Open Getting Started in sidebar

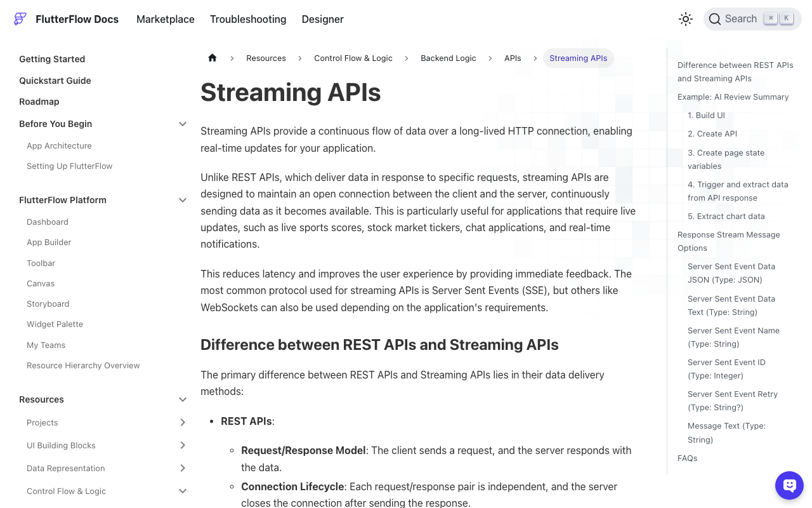tap(52, 59)
